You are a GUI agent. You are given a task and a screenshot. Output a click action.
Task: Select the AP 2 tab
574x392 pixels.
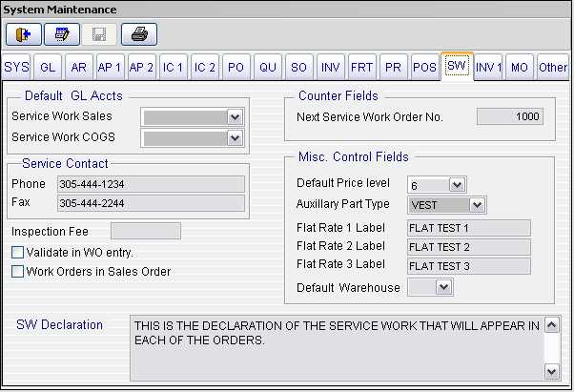click(x=141, y=68)
